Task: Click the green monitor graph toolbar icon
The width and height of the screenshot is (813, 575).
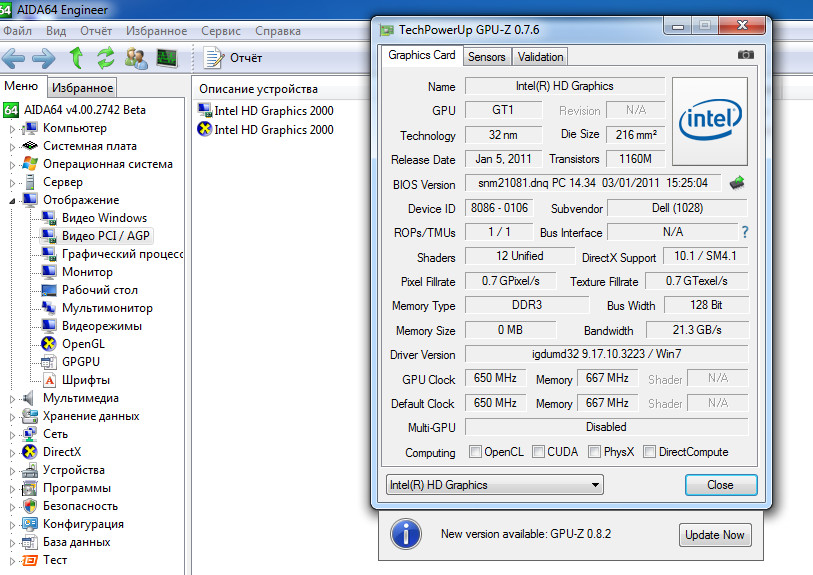Action: [x=166, y=58]
